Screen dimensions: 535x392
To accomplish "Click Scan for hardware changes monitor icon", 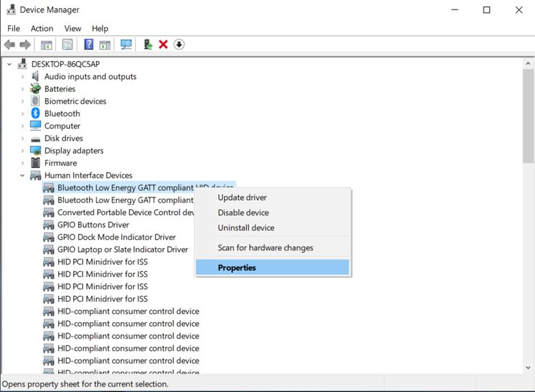I will tap(126, 45).
